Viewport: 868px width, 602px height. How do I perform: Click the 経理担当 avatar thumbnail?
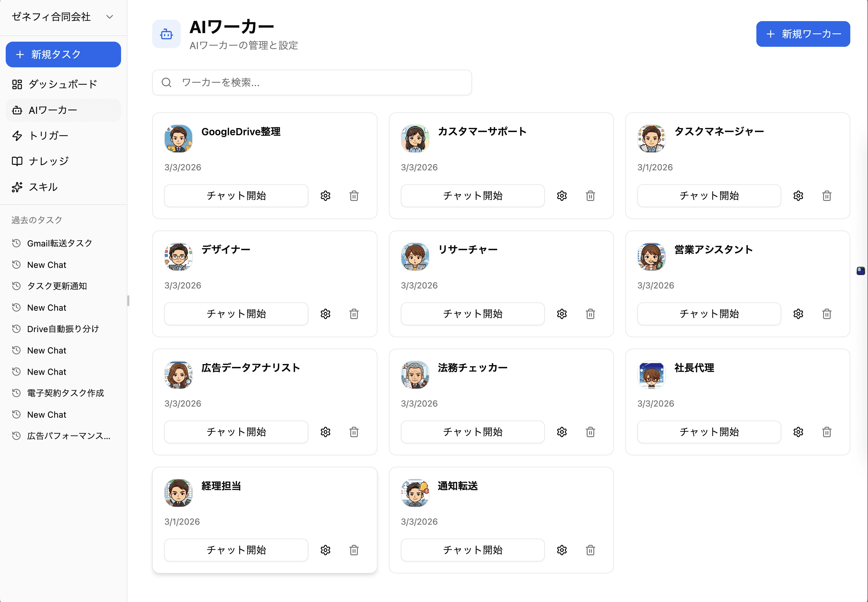point(178,493)
